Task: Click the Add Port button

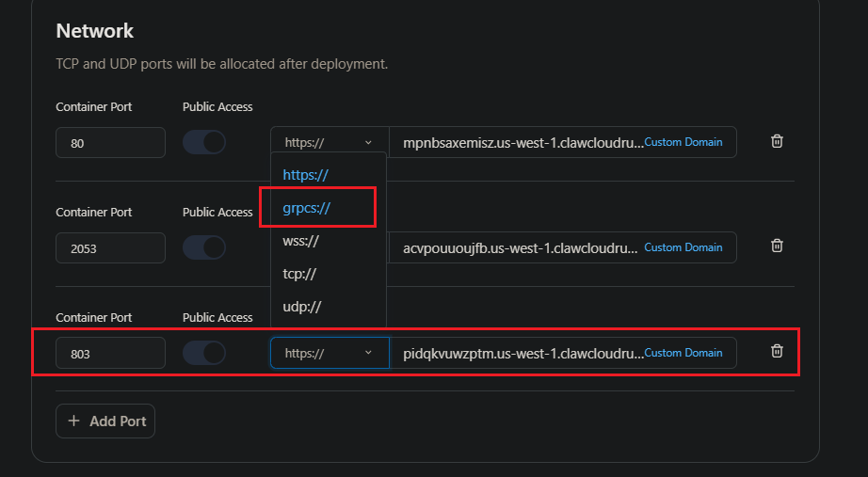Action: [x=105, y=421]
